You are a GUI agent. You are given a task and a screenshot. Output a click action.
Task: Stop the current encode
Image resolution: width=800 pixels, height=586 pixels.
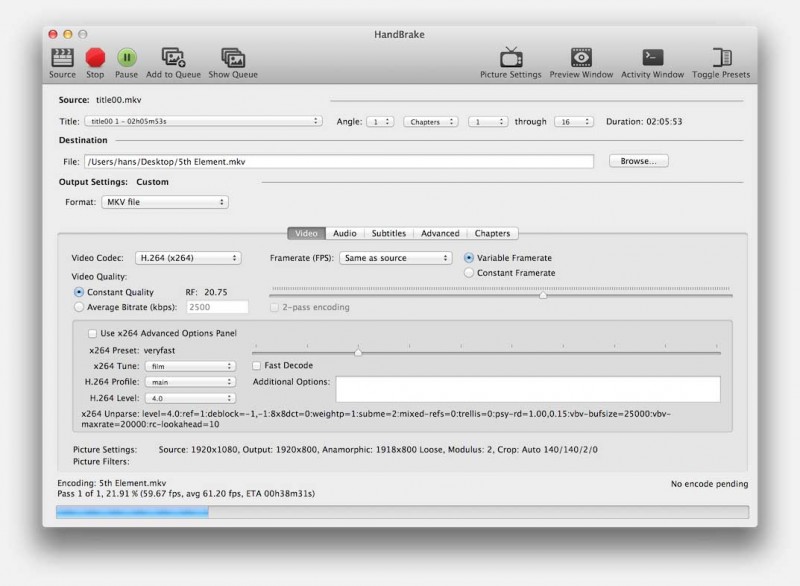(95, 58)
